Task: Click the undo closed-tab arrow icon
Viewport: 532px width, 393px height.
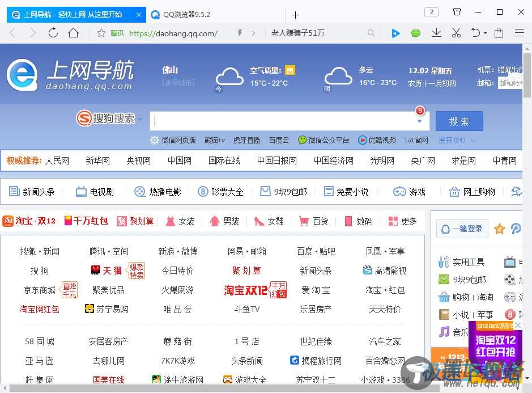Action: coord(476,33)
